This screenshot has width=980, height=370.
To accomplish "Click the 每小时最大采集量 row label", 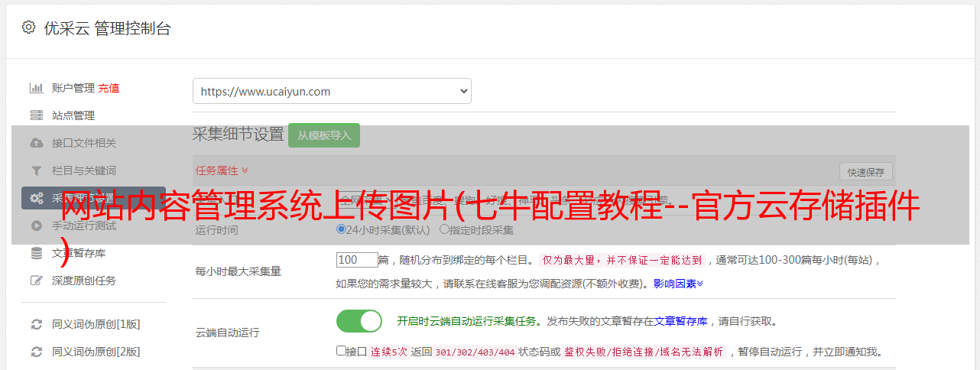I will (x=239, y=271).
